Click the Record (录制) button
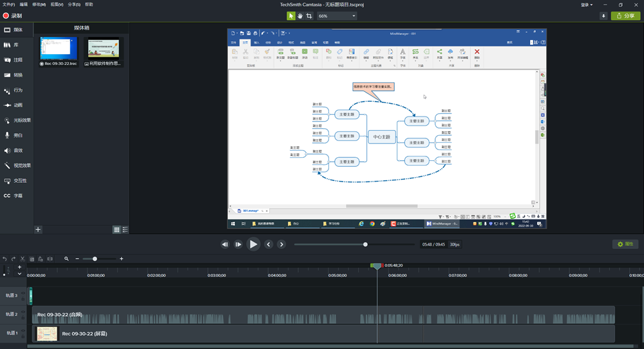Viewport: 644px width, 349px height. pyautogui.click(x=13, y=15)
